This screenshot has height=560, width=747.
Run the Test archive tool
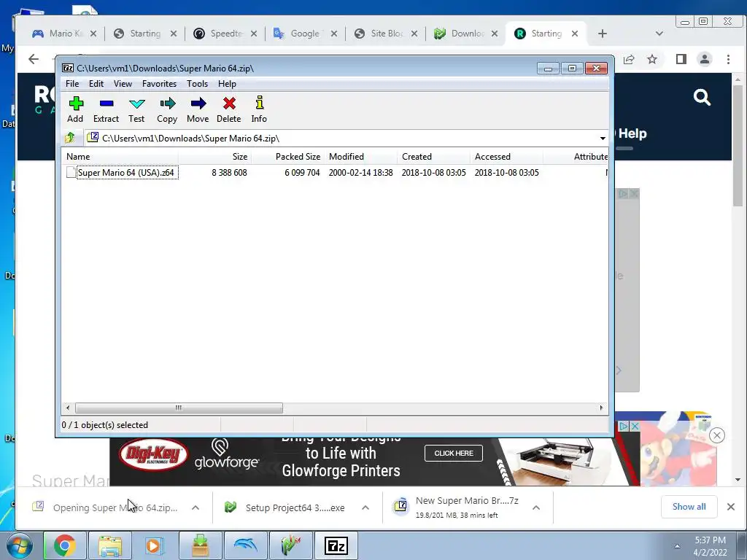(x=136, y=109)
